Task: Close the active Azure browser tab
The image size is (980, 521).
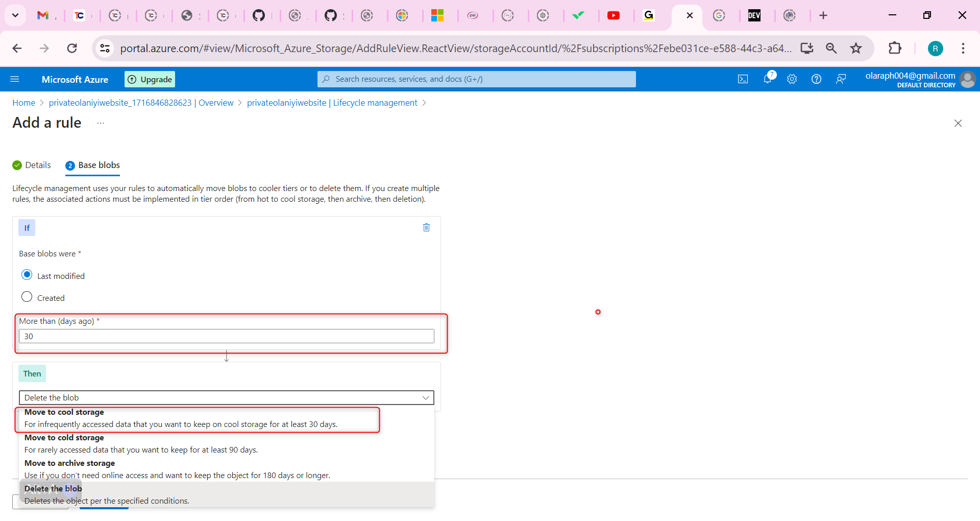Action: (690, 15)
